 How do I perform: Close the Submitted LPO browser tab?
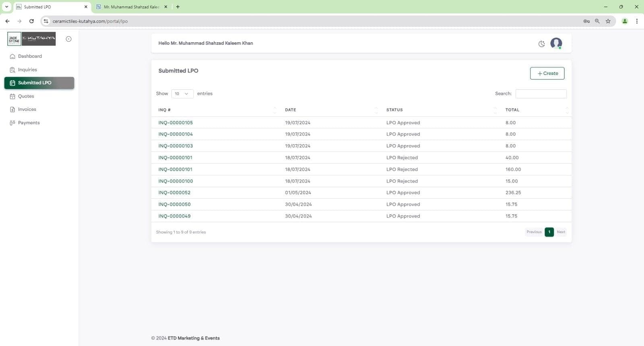point(86,7)
